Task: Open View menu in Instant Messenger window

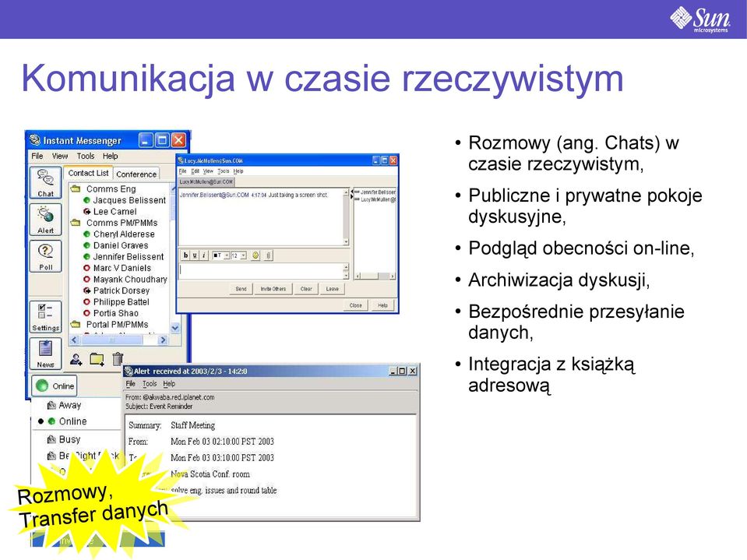Action: [60, 156]
